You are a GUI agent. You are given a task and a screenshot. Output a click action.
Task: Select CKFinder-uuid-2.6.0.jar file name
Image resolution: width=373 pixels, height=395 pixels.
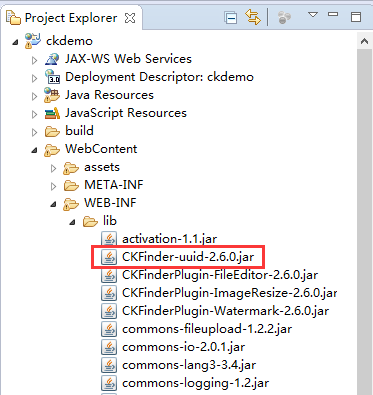click(188, 257)
